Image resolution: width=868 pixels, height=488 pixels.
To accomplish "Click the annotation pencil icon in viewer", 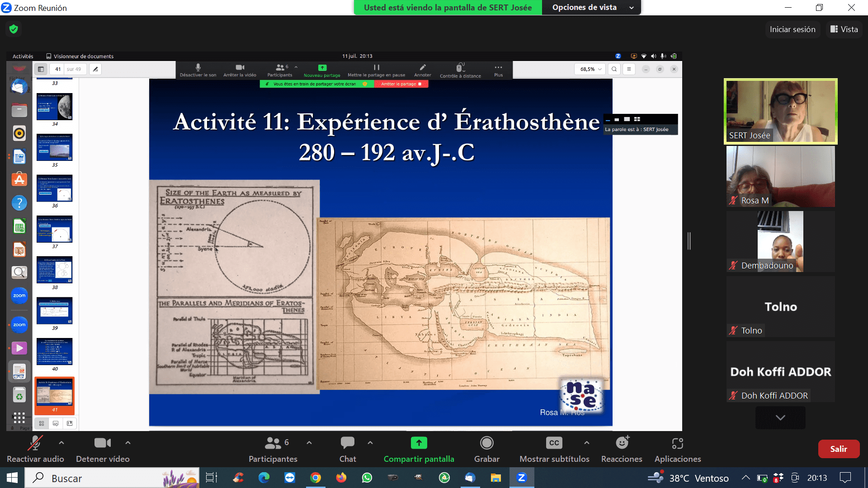I will click(95, 69).
